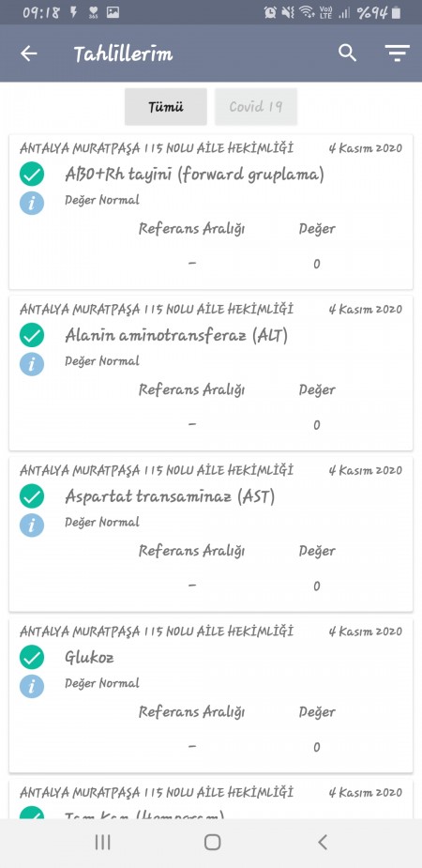The height and width of the screenshot is (868, 422).
Task: Tap info icon for Alanin aminotransferaz (ALT)
Action: 32,364
